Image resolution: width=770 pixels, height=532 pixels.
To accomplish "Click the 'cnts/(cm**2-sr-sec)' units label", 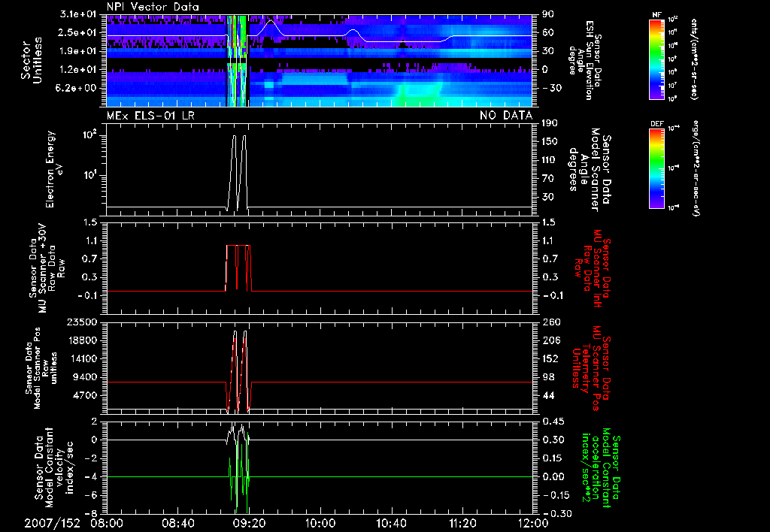I will pos(693,59).
